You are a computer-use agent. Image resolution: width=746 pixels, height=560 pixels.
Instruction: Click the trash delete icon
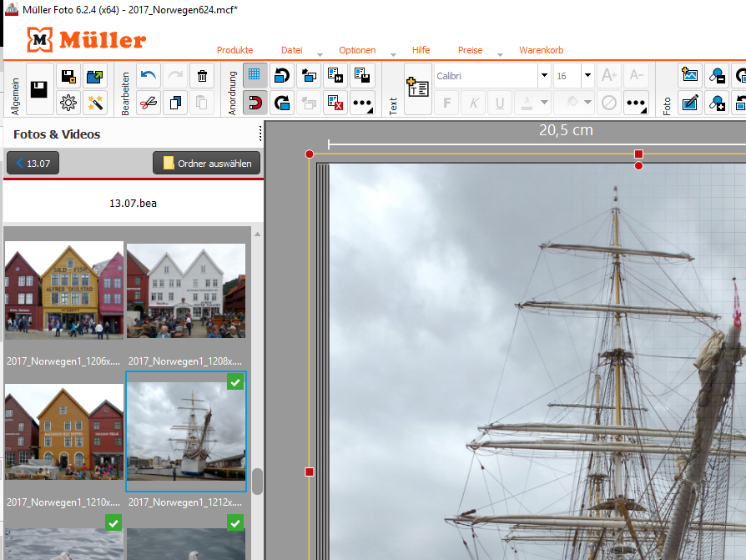point(202,76)
